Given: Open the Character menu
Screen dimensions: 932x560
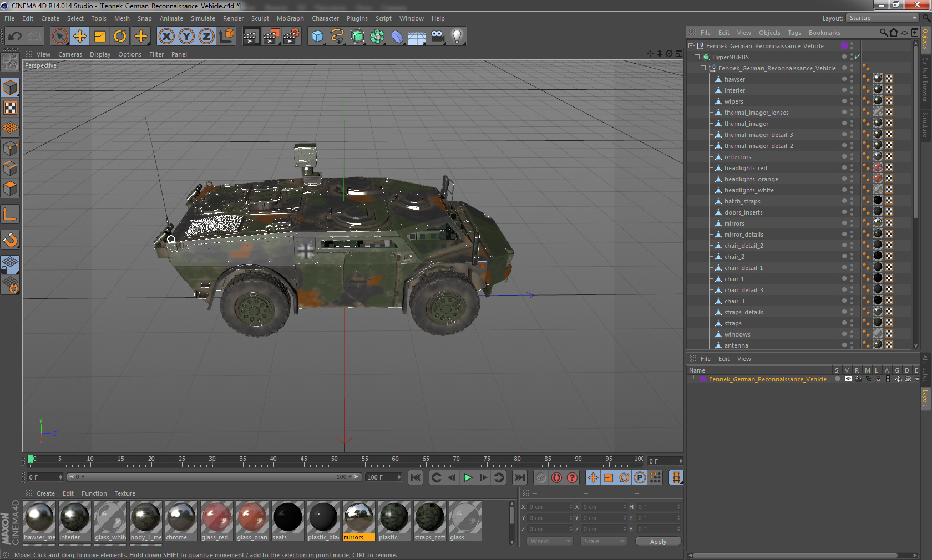Looking at the screenshot, I should [325, 18].
